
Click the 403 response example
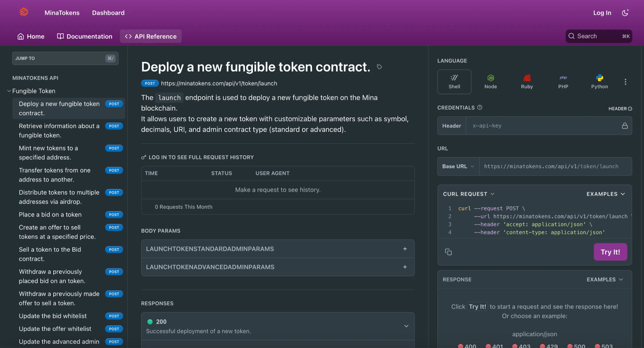pyautogui.click(x=521, y=346)
